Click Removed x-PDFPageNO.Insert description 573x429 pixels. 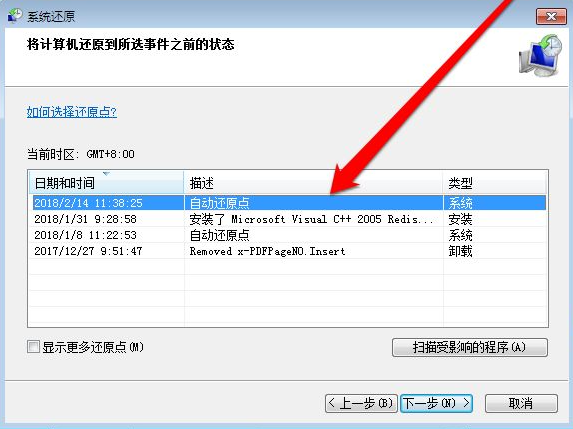267,251
